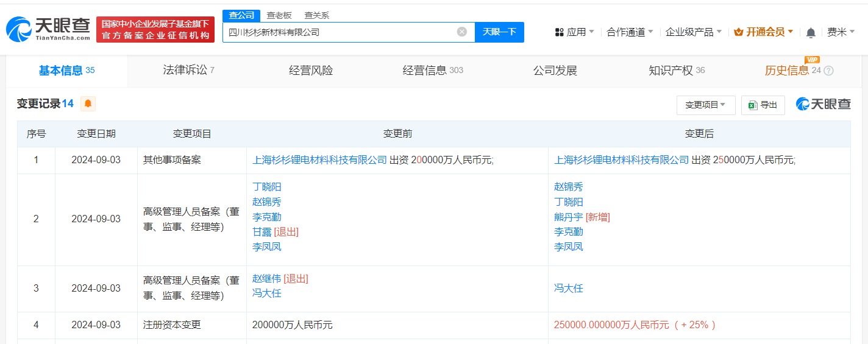Click the orange change-record alert bell
Image resolution: width=868 pixels, height=344 pixels.
[88, 104]
